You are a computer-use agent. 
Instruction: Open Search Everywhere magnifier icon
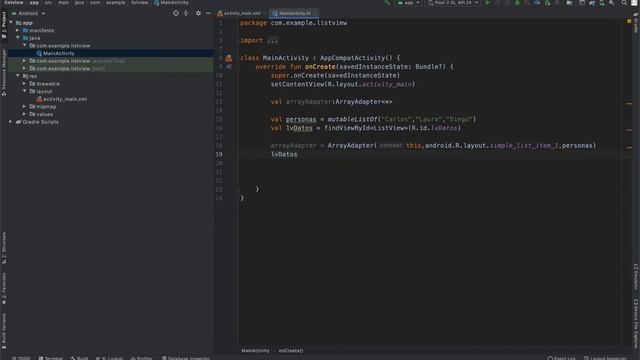pos(624,3)
